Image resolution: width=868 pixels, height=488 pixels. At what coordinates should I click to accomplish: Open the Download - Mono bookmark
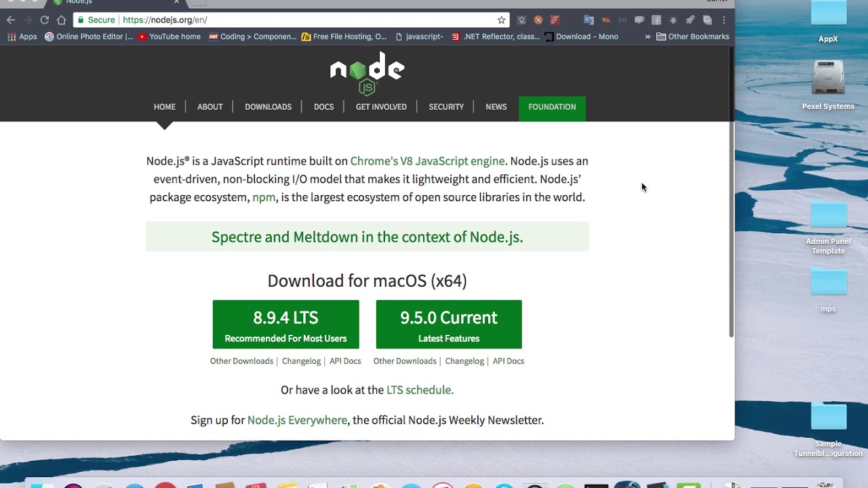click(582, 37)
